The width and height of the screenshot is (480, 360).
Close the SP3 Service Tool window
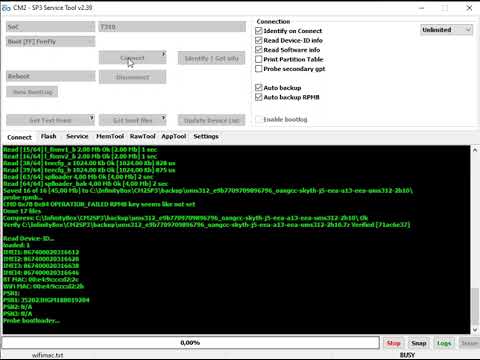469,8
